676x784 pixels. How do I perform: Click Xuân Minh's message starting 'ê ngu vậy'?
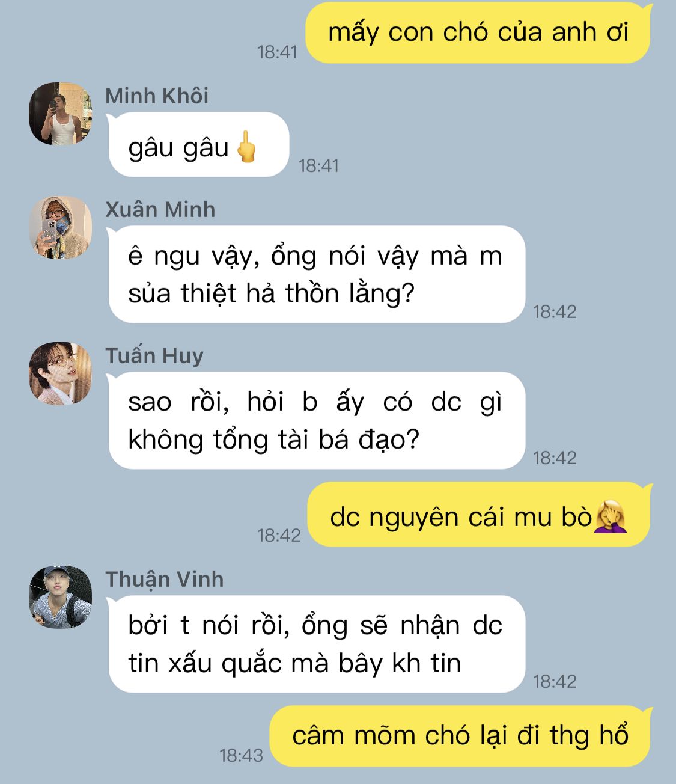pyautogui.click(x=317, y=274)
